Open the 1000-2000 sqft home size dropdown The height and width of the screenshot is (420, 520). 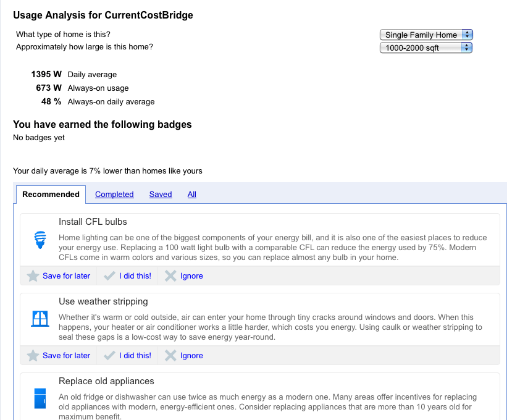426,48
